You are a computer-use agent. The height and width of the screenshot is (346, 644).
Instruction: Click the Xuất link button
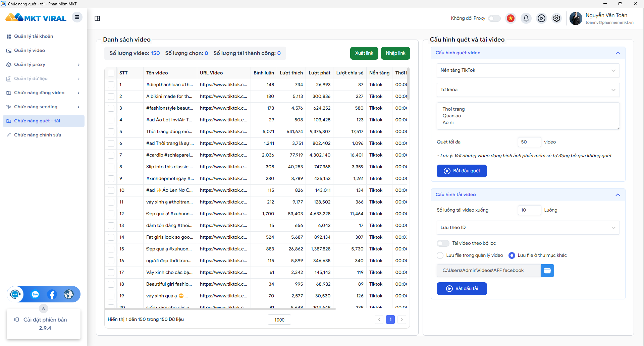coord(364,53)
